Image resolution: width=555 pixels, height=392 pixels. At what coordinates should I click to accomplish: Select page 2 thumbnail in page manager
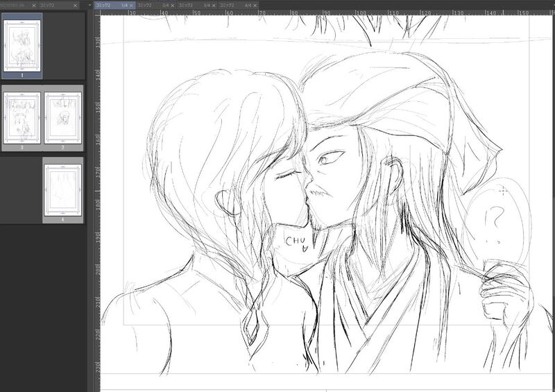point(63,118)
